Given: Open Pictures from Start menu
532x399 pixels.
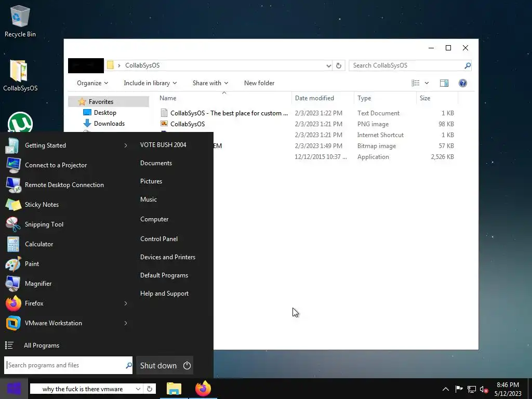Looking at the screenshot, I should (x=151, y=181).
